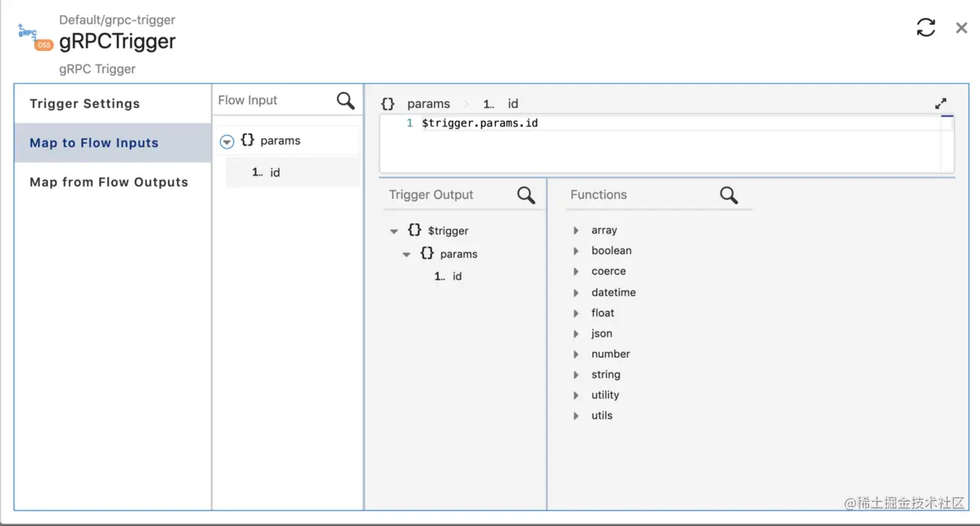The height and width of the screenshot is (526, 980).
Task: Select the id field in Flow Input
Action: click(293, 173)
